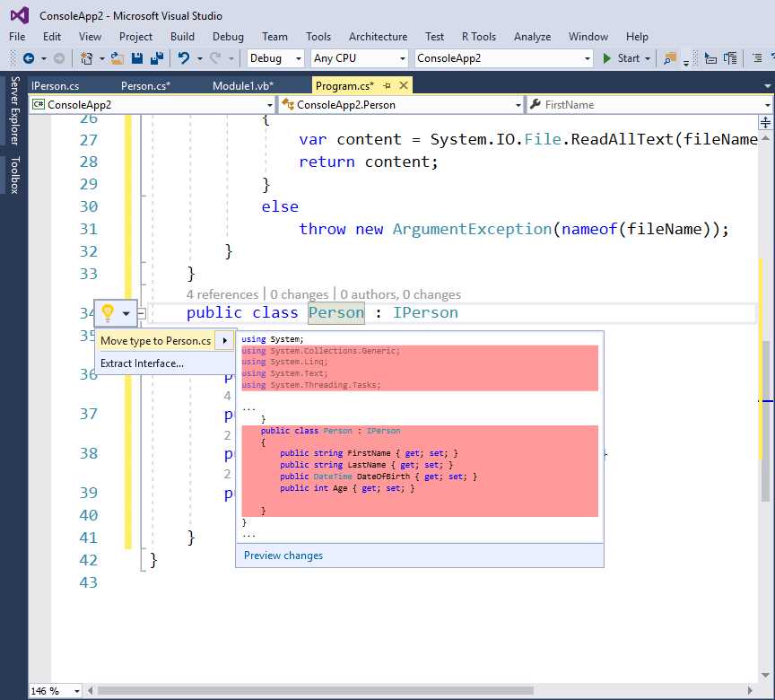Screen dimensions: 775x700
Task: Click the Navigate Backward arrow icon
Action: tap(30, 57)
